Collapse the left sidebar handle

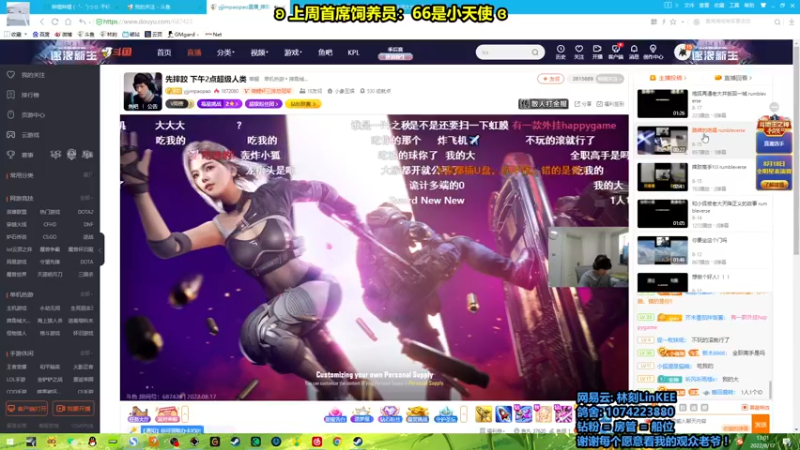click(x=102, y=249)
